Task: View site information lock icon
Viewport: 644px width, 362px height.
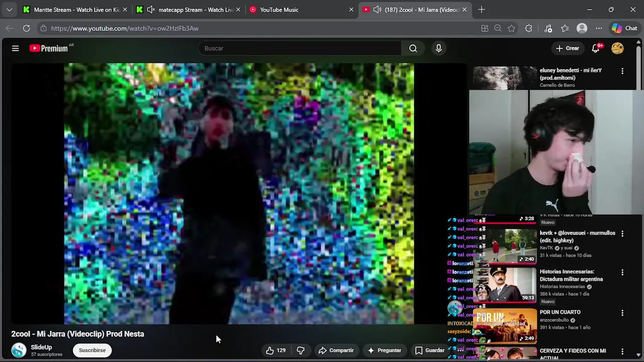Action: pyautogui.click(x=43, y=28)
